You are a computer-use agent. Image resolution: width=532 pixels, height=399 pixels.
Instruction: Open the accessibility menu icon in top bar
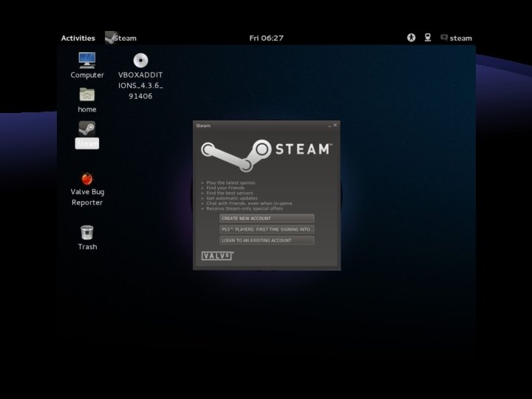[x=412, y=38]
